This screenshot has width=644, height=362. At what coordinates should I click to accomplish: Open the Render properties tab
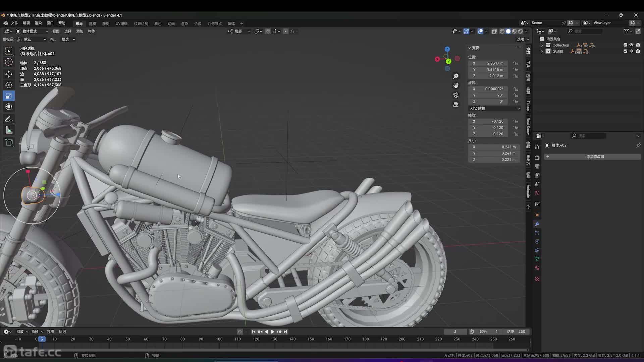coord(537,158)
